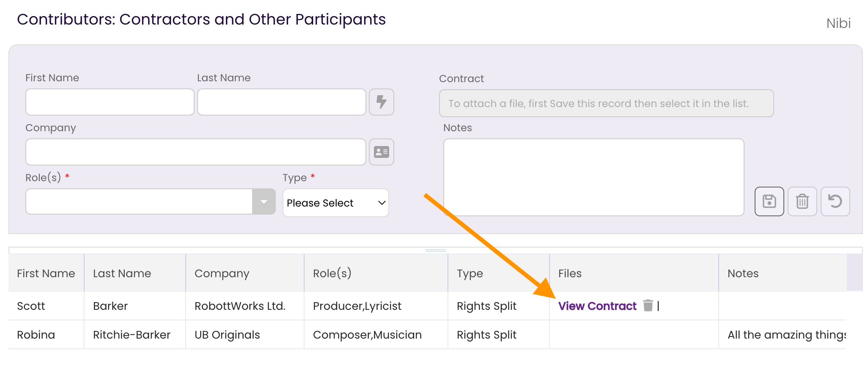Select the 'Robina' cell in the table
Viewport: 868px width, 386px height.
click(x=46, y=335)
